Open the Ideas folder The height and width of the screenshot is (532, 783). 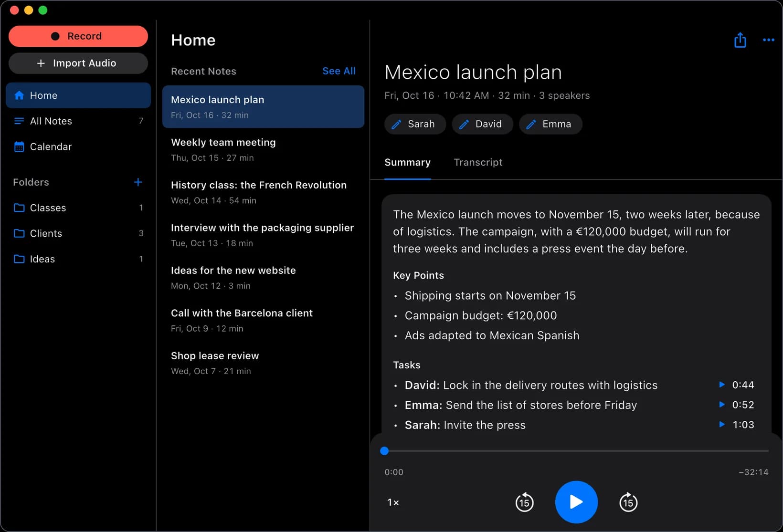[x=78, y=259]
